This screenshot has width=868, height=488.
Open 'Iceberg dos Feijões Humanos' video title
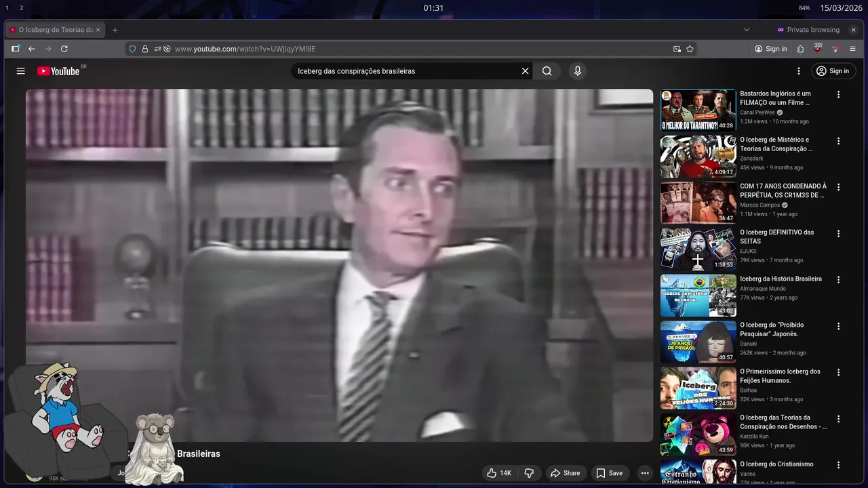pyautogui.click(x=780, y=375)
